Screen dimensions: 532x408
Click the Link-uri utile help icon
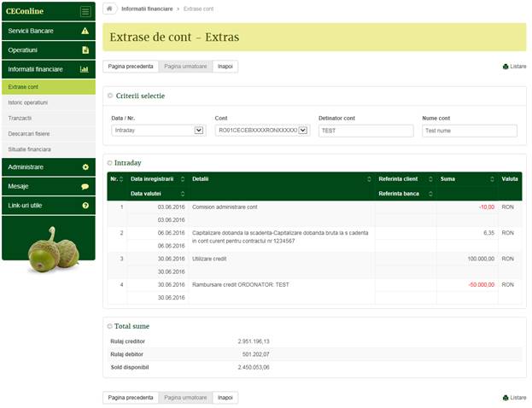pos(85,206)
